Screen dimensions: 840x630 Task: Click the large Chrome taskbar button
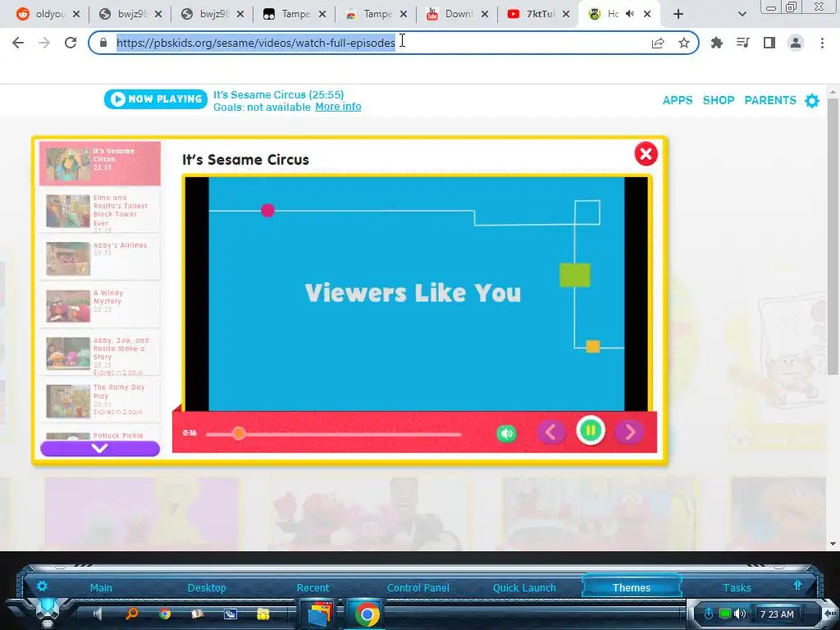coord(367,614)
